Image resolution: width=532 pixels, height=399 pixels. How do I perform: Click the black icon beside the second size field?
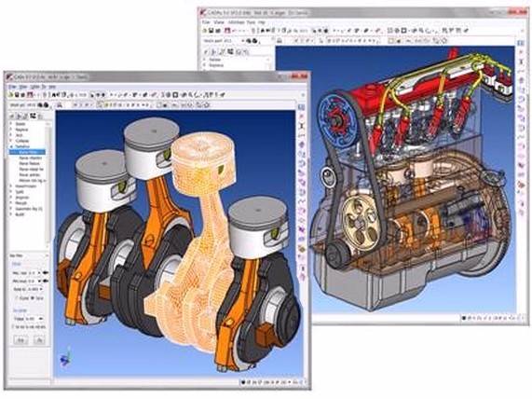pos(46,281)
